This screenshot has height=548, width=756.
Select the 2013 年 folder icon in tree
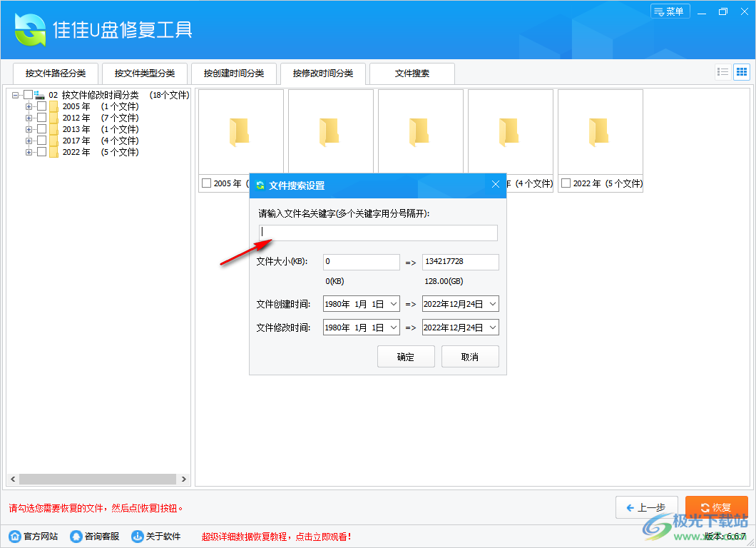point(53,129)
